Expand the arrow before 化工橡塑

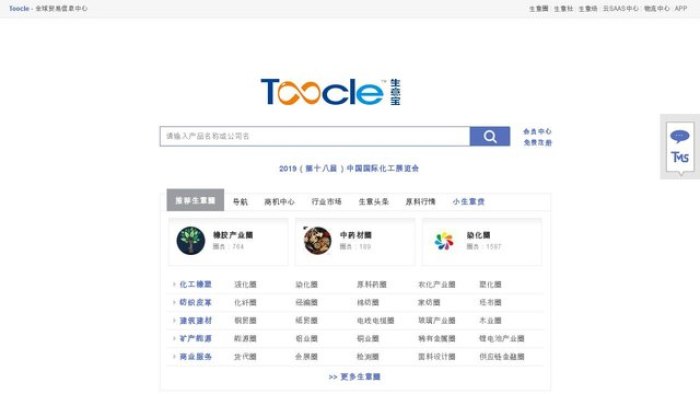click(x=174, y=284)
